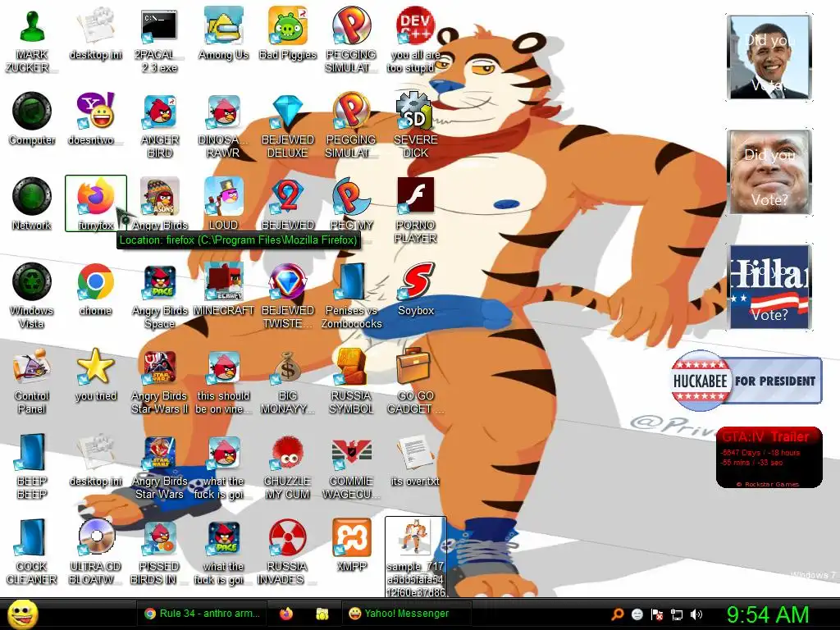
Task: Open the flag action center tray icon
Action: (657, 614)
